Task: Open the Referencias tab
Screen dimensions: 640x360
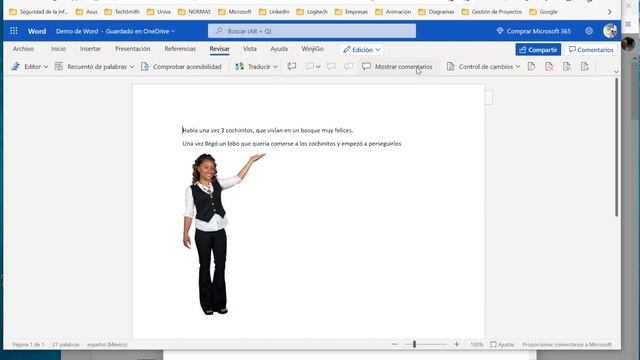Action: [x=180, y=49]
